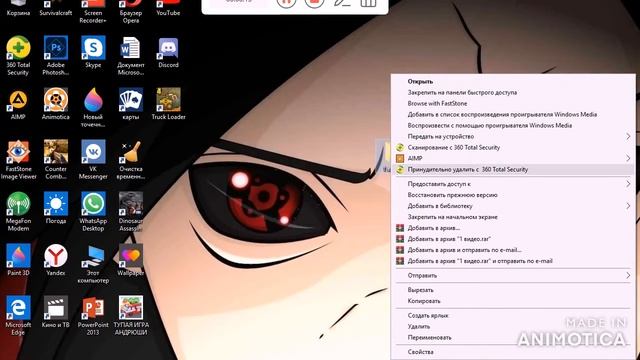Select the Браузер Opera desktop shortcut label
The image size is (640, 360).
tap(131, 16)
